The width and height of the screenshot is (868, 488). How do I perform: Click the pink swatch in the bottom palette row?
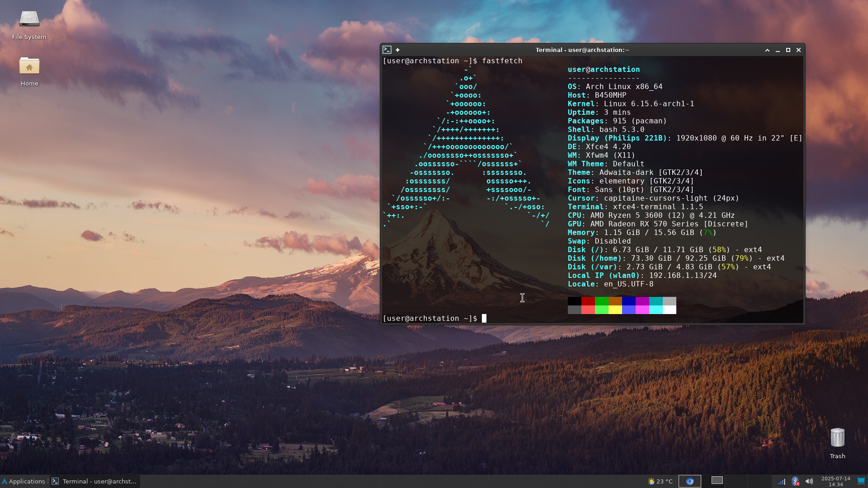(x=642, y=310)
